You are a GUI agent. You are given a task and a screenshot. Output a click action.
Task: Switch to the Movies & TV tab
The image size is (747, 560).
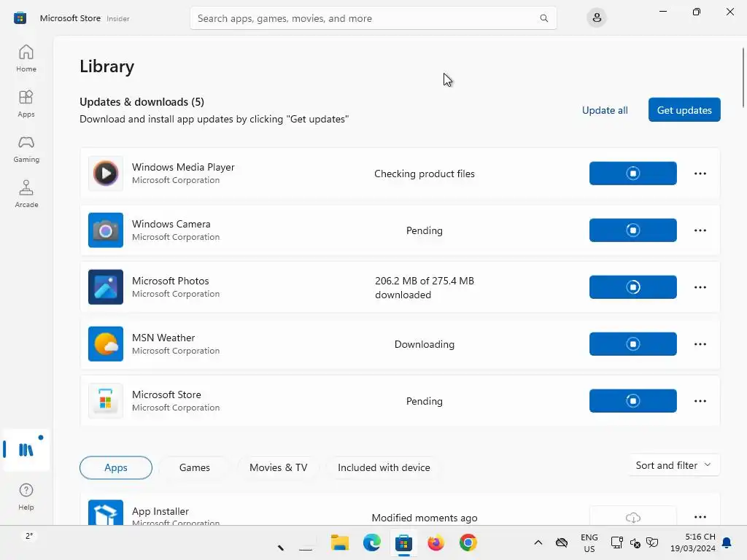278,467
